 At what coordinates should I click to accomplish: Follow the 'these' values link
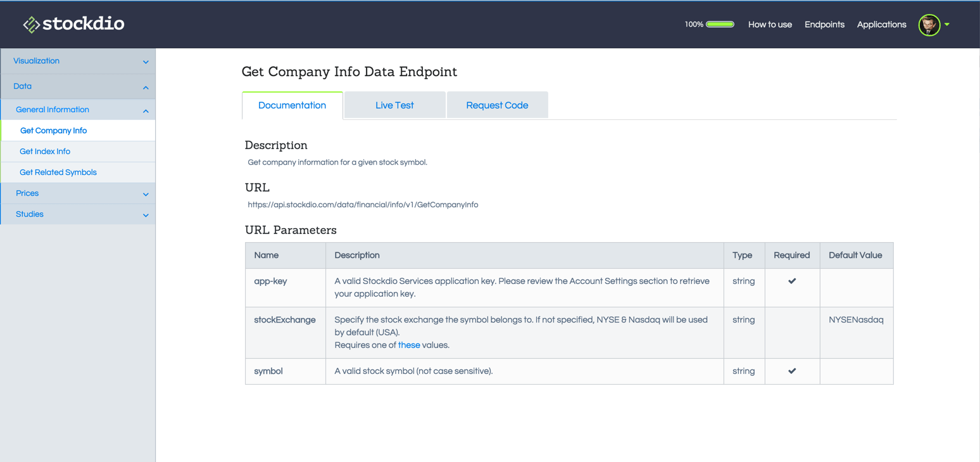[x=409, y=345]
